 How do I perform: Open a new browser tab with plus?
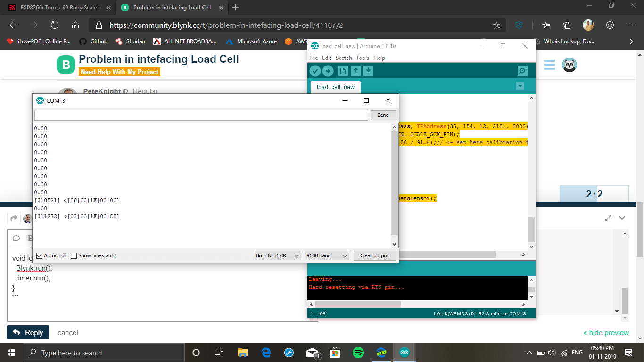coord(236,8)
